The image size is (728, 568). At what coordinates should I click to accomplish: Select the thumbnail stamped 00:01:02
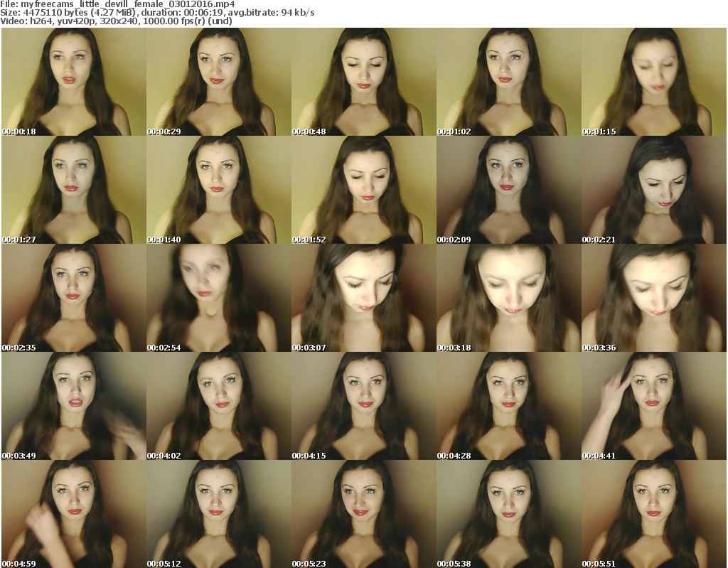(508, 82)
